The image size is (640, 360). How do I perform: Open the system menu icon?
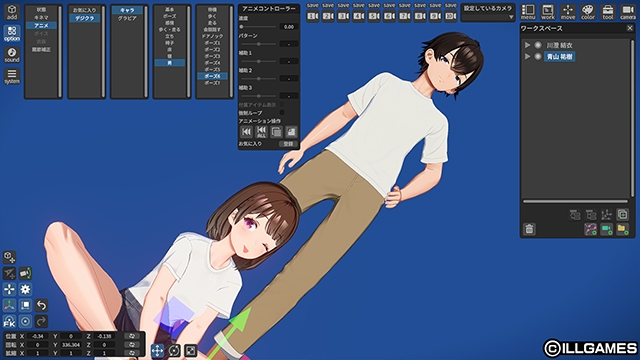(12, 76)
